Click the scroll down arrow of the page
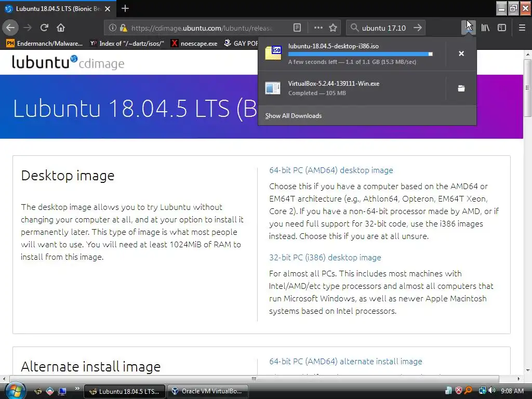 tap(527, 370)
